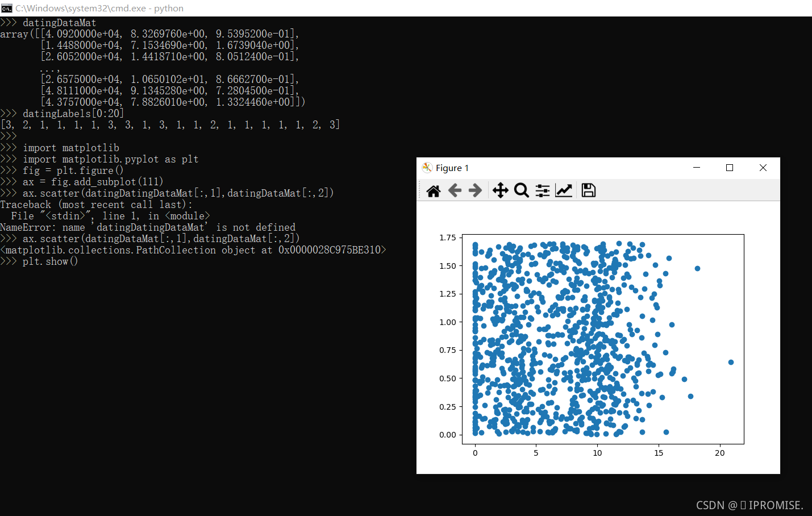This screenshot has width=812, height=516.
Task: Open Edit axis and curve parameters icon
Action: tap(564, 190)
